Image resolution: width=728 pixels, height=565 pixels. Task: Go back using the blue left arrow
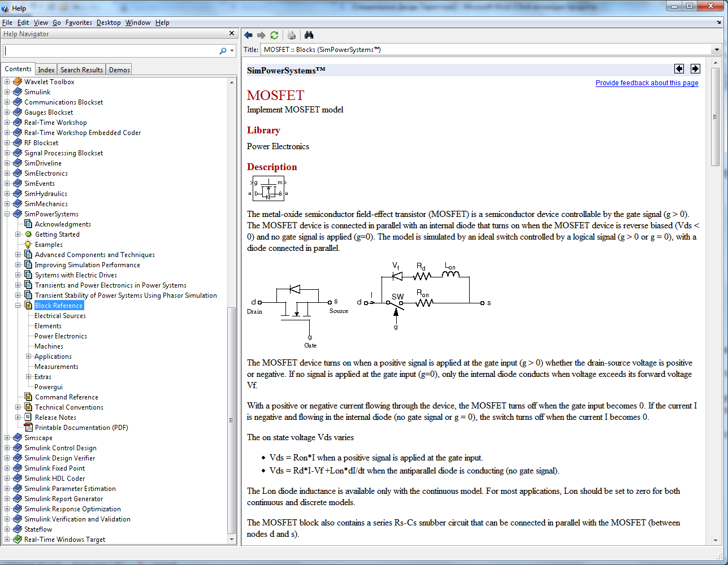coord(248,35)
